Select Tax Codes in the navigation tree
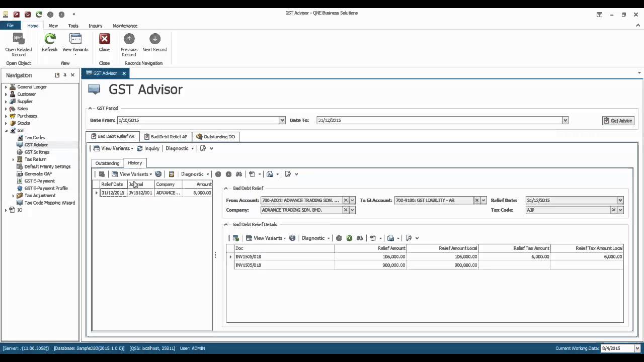644x362 pixels. [35, 138]
